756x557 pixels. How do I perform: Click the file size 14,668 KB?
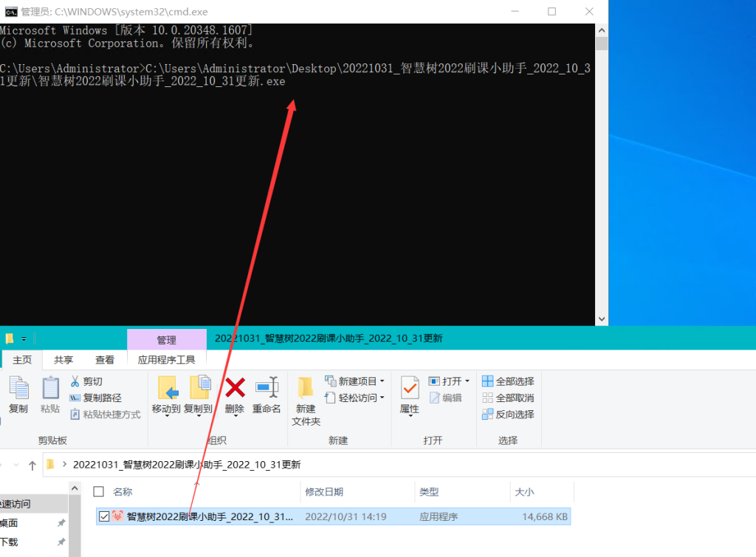pyautogui.click(x=545, y=516)
